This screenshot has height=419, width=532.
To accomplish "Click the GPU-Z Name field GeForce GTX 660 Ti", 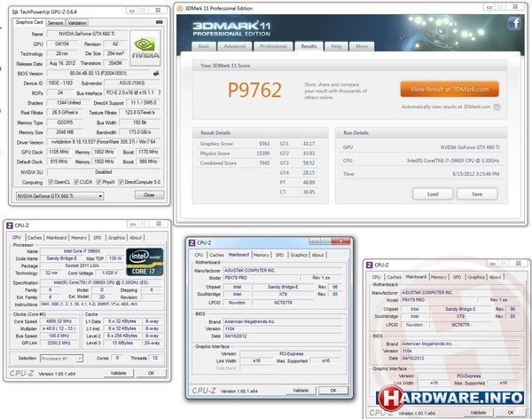I will click(x=87, y=34).
